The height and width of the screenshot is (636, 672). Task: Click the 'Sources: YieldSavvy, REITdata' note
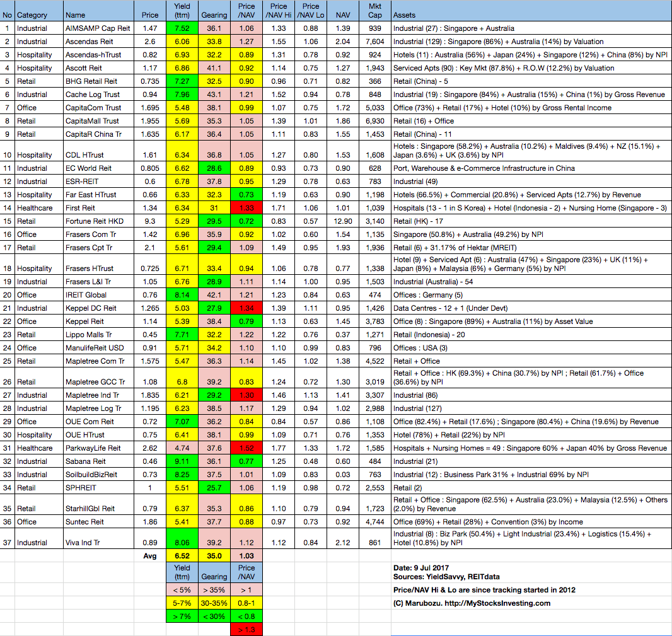[x=446, y=577]
